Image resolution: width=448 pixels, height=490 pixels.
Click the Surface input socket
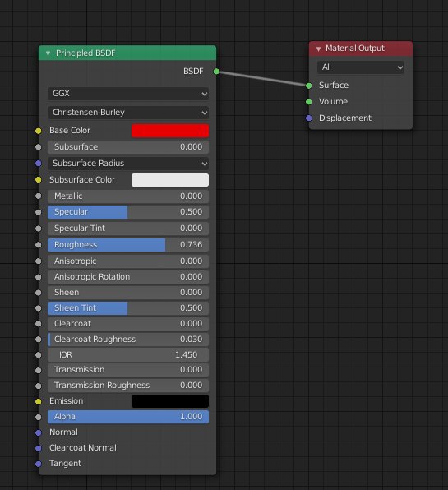pyautogui.click(x=308, y=86)
